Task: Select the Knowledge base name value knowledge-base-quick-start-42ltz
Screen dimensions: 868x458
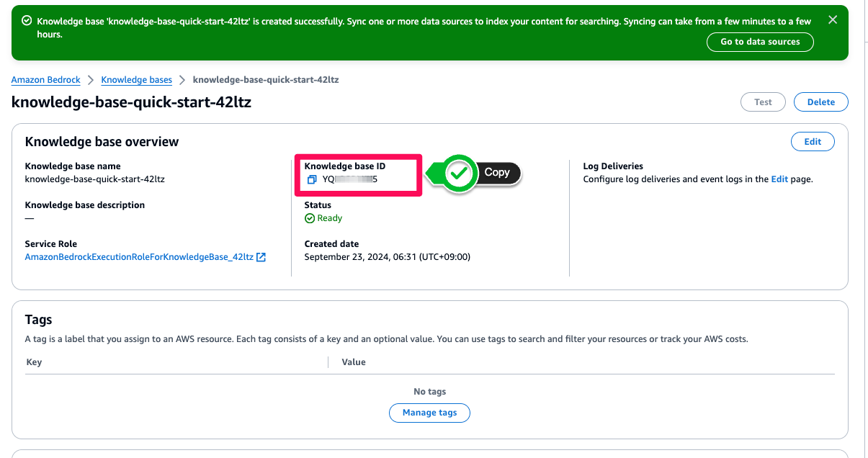Action: [x=94, y=179]
